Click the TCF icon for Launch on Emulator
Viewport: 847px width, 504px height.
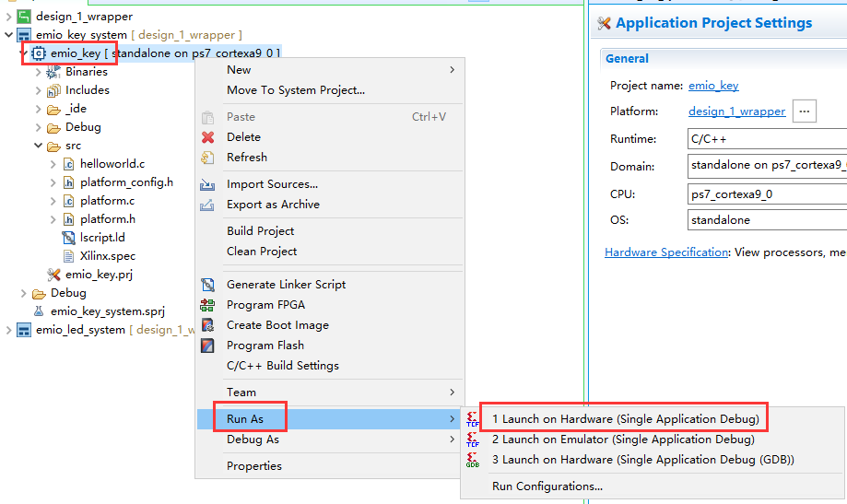pos(473,440)
